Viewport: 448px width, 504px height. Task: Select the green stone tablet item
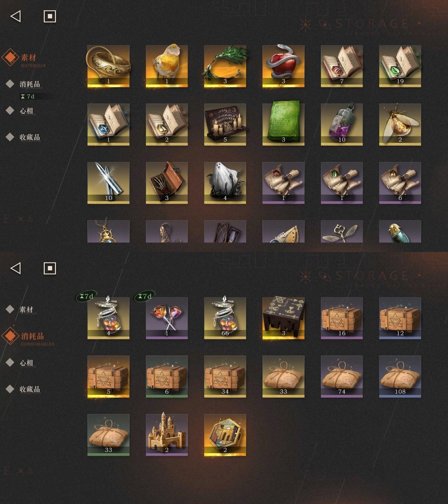point(283,125)
